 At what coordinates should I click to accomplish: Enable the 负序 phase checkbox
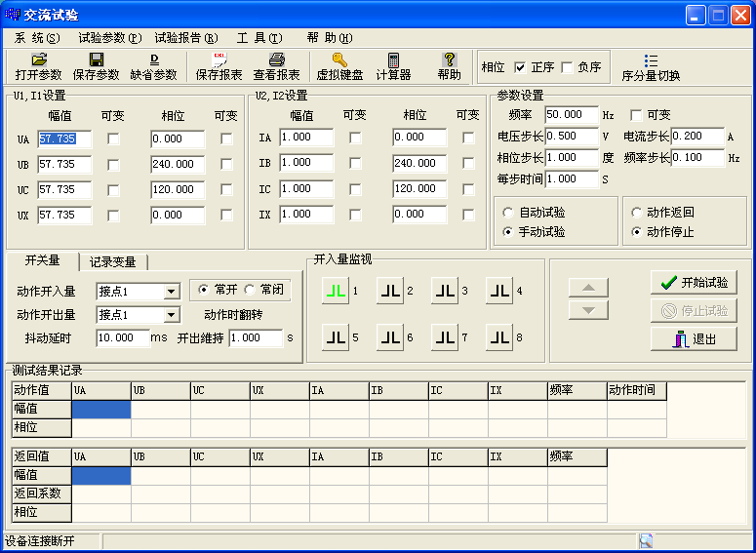click(568, 67)
